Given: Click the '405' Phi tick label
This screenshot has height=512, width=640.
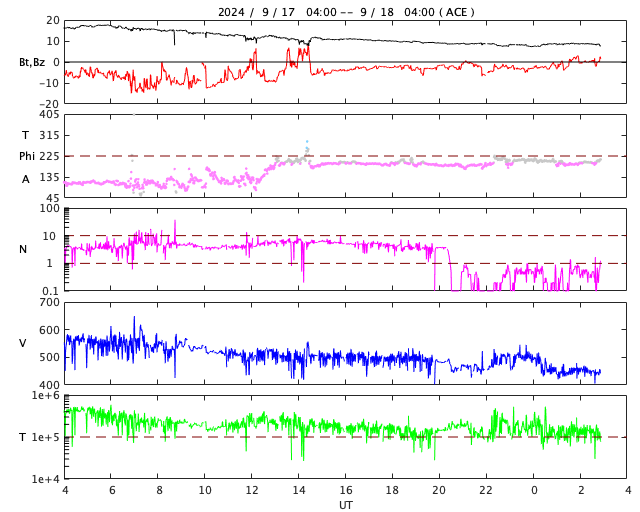Looking at the screenshot, I should 49,114.
